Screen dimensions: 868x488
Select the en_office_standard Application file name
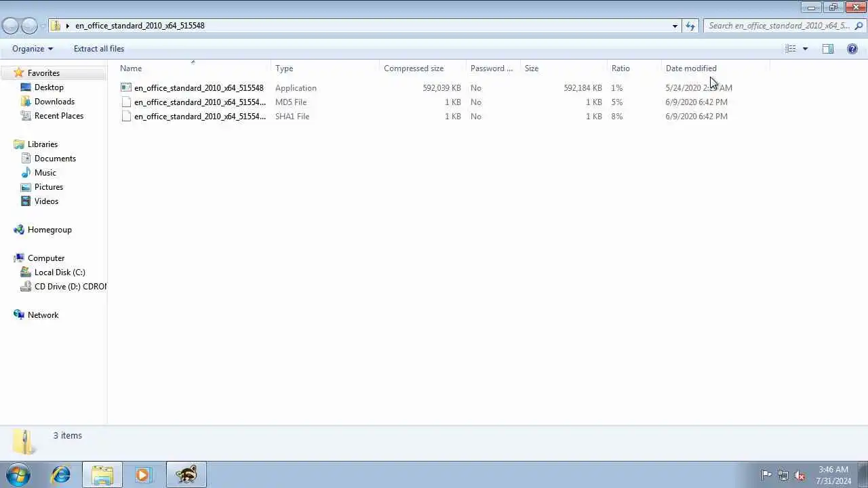199,88
